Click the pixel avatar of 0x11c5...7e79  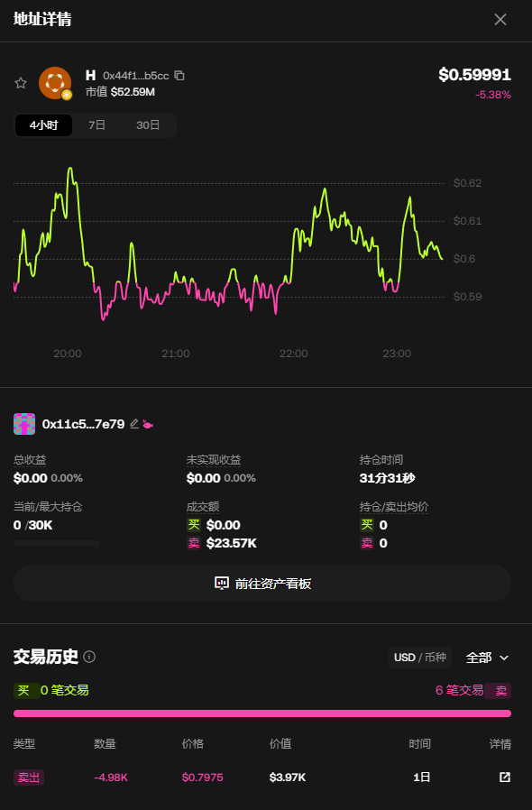point(24,424)
